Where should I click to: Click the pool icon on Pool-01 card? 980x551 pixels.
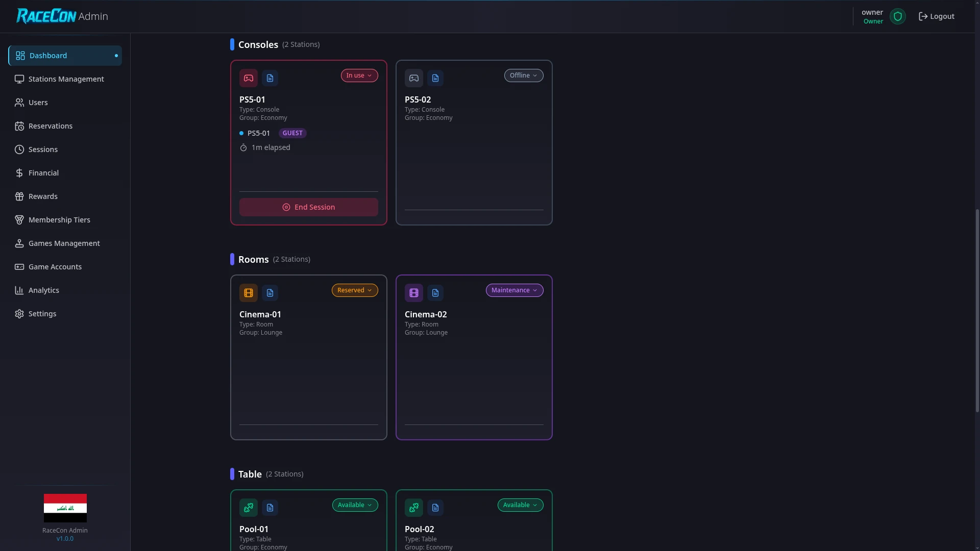(x=249, y=507)
